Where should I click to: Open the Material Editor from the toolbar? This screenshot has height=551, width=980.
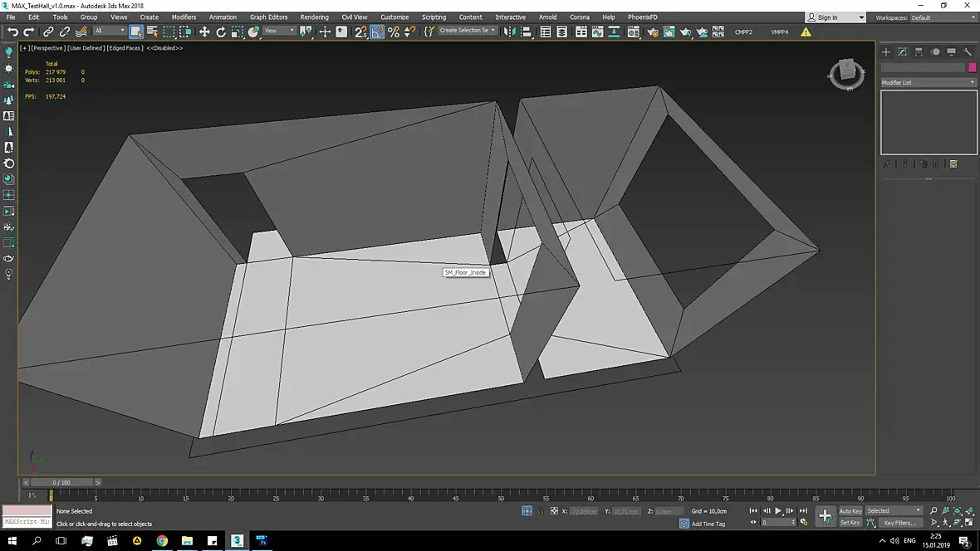click(x=633, y=32)
